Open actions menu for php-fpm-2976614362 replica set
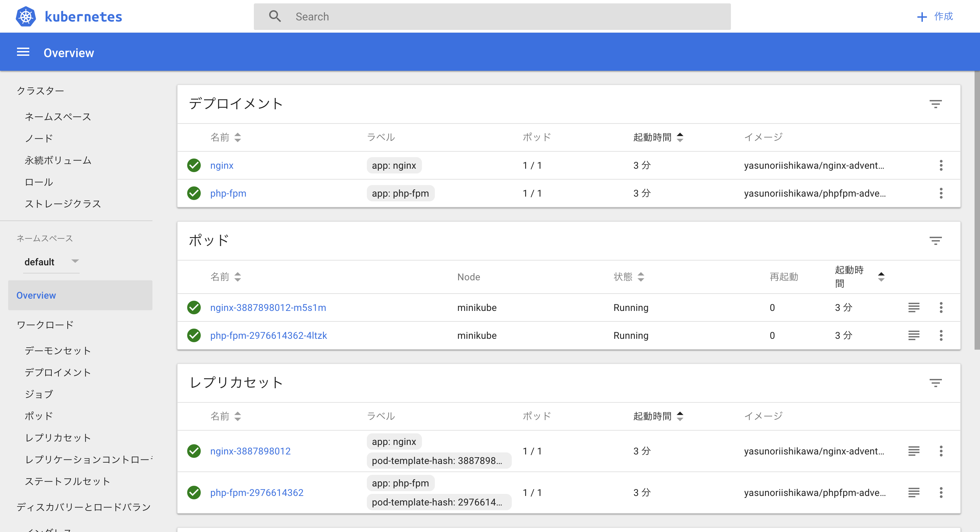This screenshot has width=980, height=532. [x=941, y=493]
